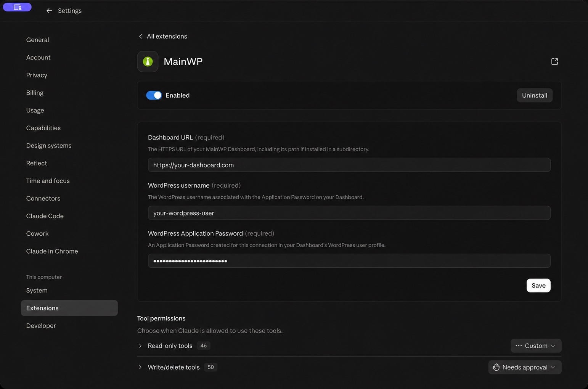The width and height of the screenshot is (588, 389).
Task: Click the Tool permissions heading
Action: (x=161, y=318)
